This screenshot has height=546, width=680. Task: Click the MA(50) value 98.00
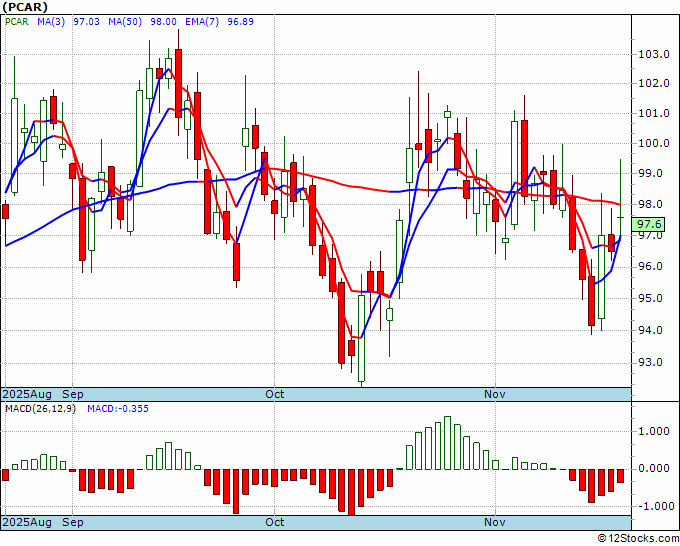[x=163, y=22]
